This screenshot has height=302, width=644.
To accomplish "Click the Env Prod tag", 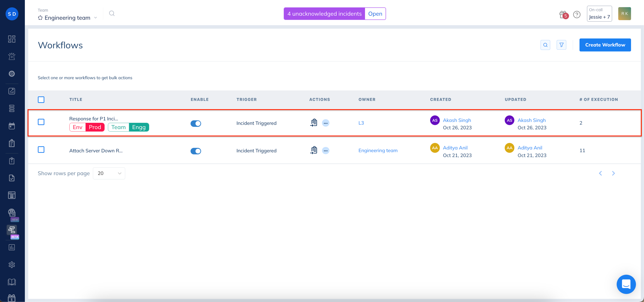I will pos(87,127).
